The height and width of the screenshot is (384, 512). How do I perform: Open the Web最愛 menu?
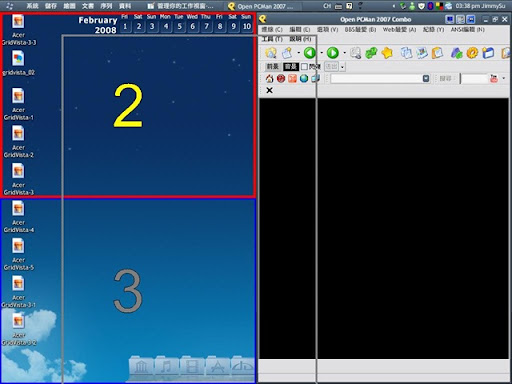tap(399, 30)
